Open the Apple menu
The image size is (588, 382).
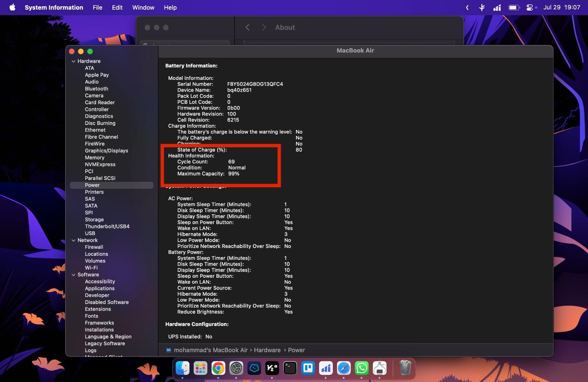[12, 7]
